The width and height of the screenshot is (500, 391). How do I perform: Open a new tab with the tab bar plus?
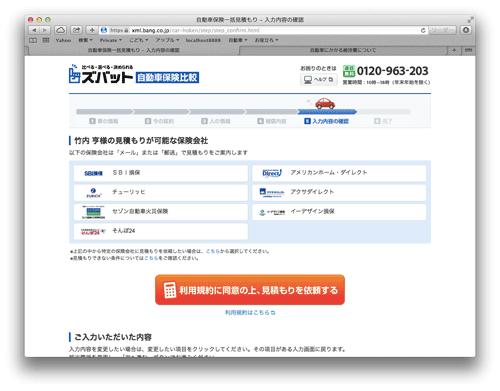454,50
